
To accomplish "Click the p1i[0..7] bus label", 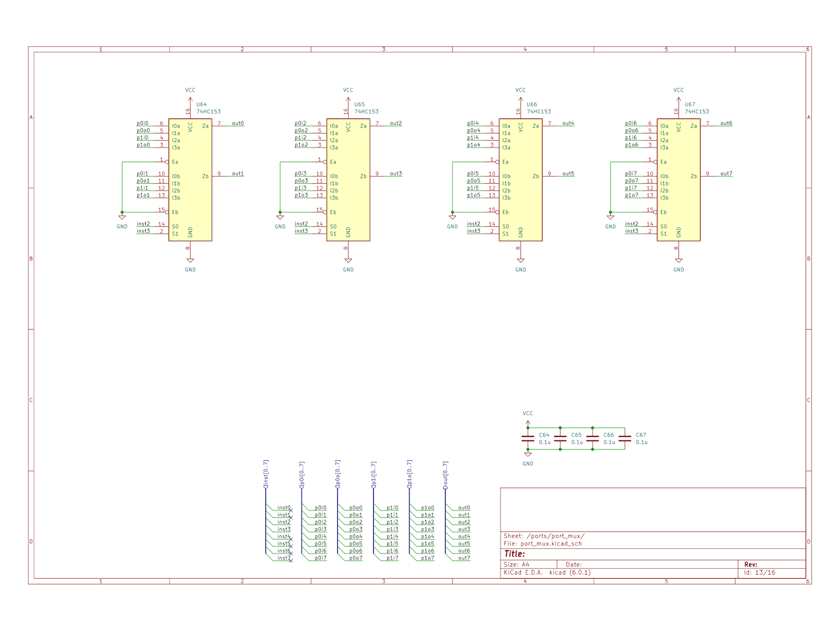I will coord(374,474).
